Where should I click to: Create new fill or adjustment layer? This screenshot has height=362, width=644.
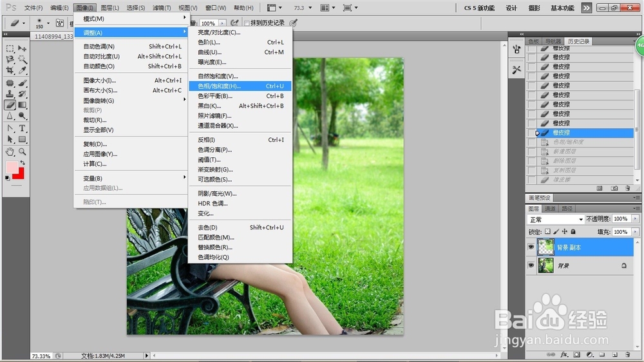[590, 354]
